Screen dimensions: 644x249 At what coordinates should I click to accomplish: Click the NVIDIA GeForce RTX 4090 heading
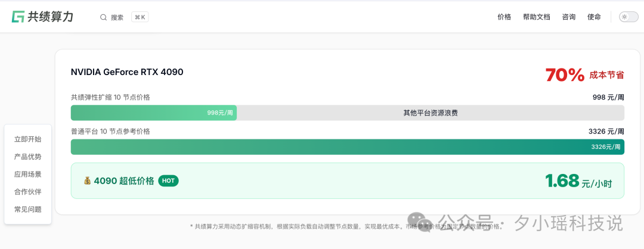click(x=127, y=72)
